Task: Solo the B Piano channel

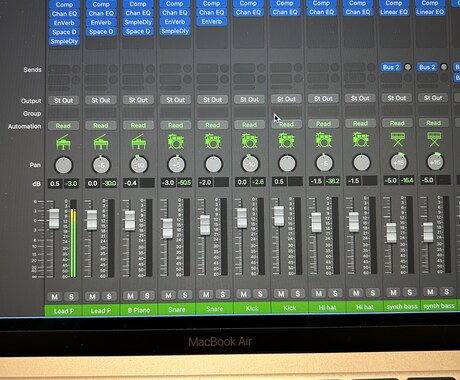Action: tap(147, 295)
